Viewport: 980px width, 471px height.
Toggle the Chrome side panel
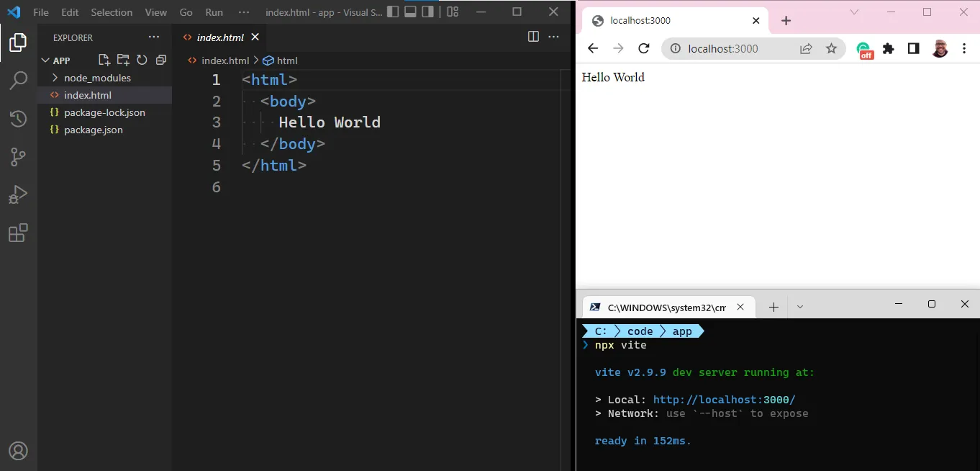913,48
